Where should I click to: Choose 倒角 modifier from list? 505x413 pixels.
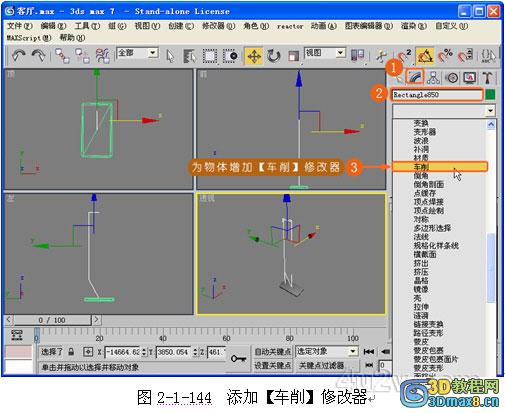pyautogui.click(x=421, y=175)
